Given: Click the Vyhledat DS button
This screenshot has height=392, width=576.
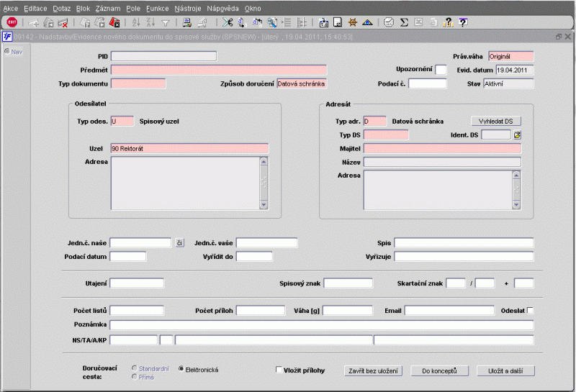Looking at the screenshot, I should [496, 121].
